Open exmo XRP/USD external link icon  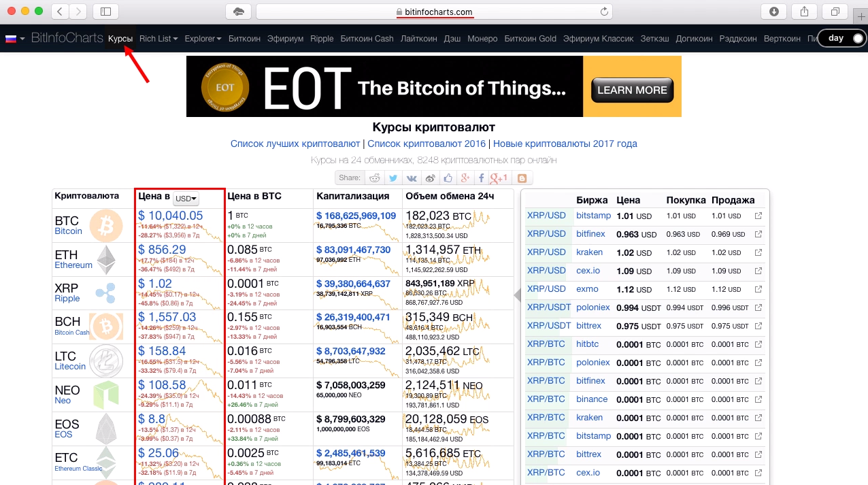[x=758, y=289]
